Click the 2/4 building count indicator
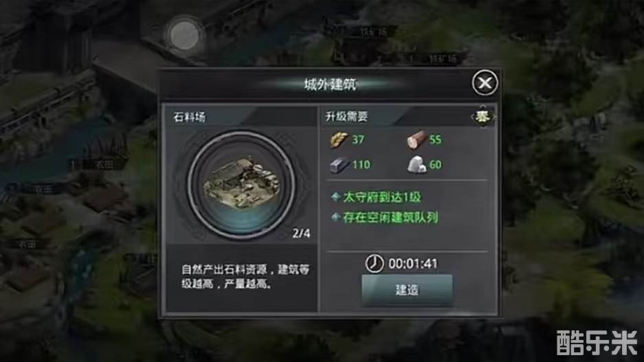 301,234
